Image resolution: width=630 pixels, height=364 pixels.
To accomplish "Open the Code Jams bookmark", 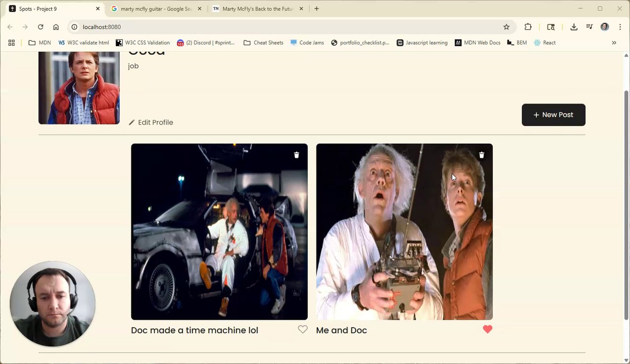I will click(x=307, y=43).
